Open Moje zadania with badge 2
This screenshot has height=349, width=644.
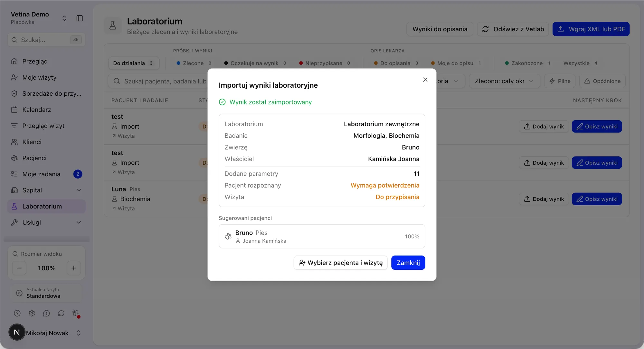[x=46, y=174]
